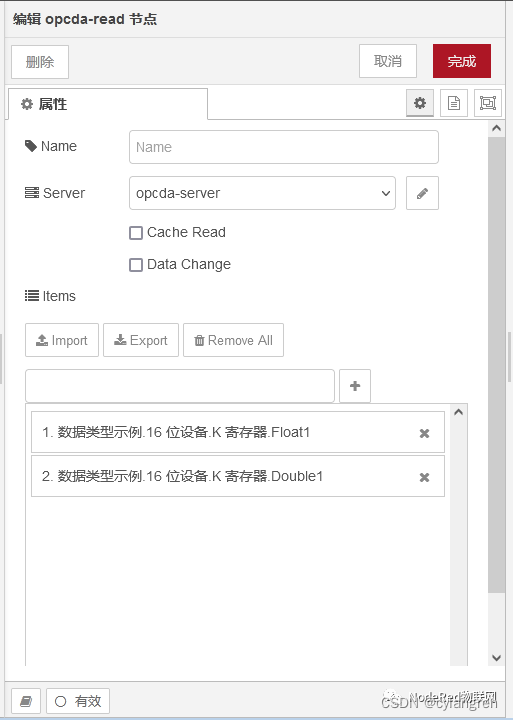Remove the Double1 item
This screenshot has height=720, width=513.
pyautogui.click(x=424, y=477)
